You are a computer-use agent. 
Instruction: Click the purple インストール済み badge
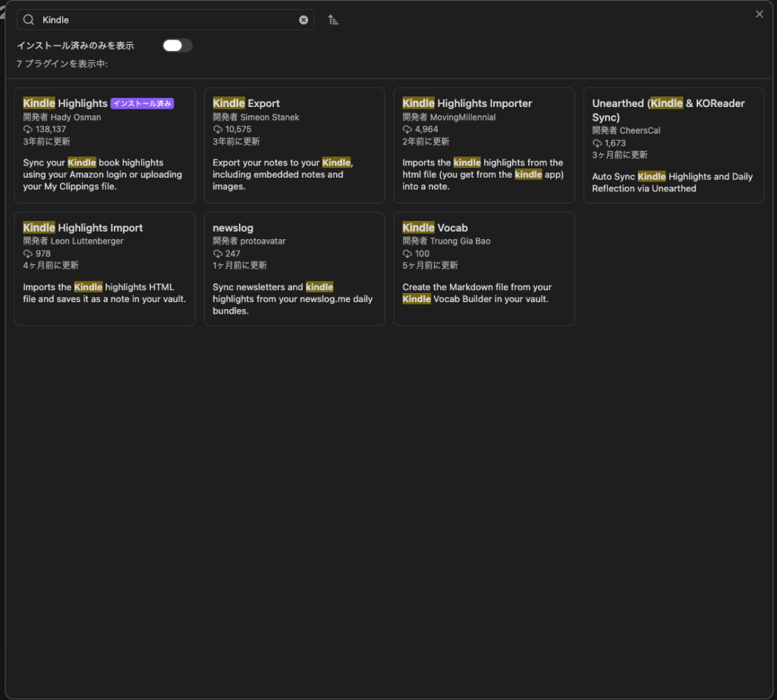coord(142,104)
